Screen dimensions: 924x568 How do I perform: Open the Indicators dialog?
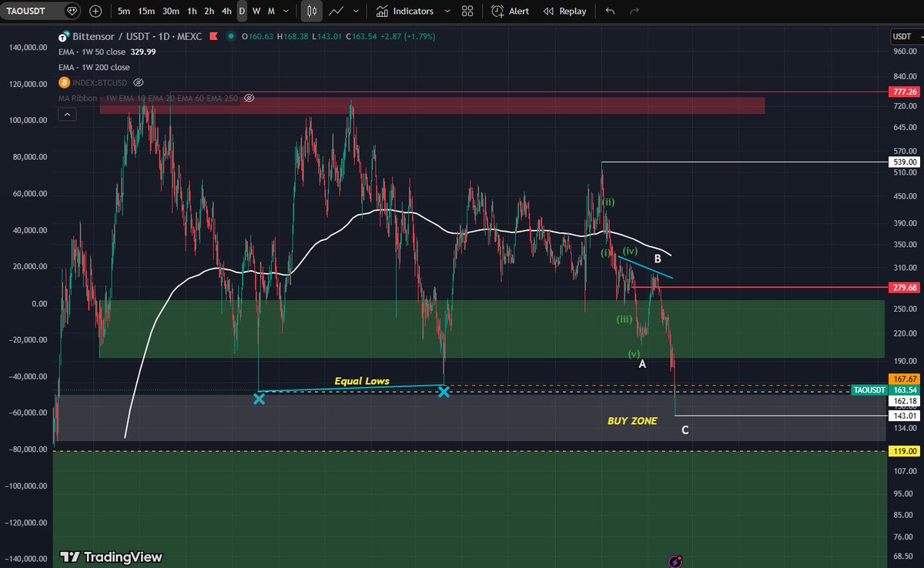click(404, 12)
